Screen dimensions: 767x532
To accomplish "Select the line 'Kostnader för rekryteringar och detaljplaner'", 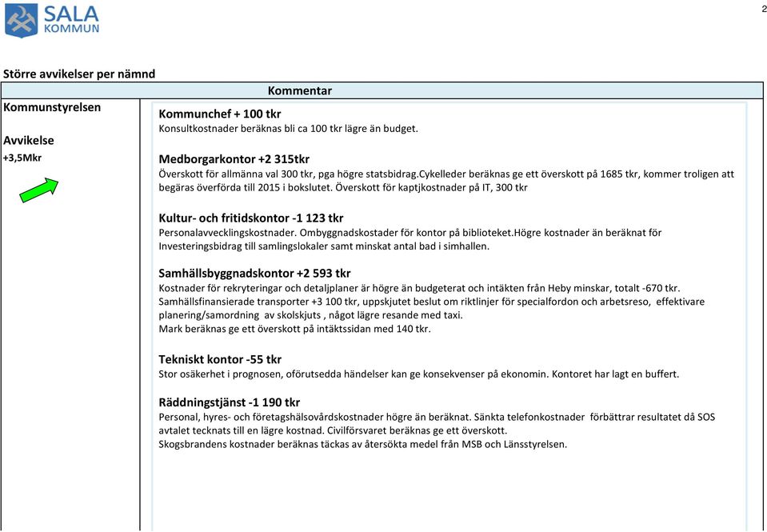I will 419,288.
